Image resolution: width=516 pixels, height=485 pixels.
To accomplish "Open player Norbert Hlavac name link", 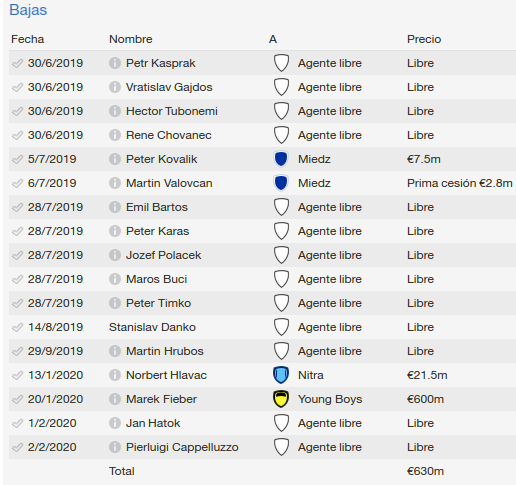I will (x=166, y=375).
